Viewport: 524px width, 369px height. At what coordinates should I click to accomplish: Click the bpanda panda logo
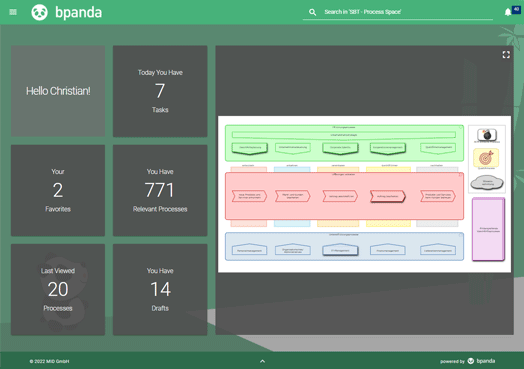39,12
